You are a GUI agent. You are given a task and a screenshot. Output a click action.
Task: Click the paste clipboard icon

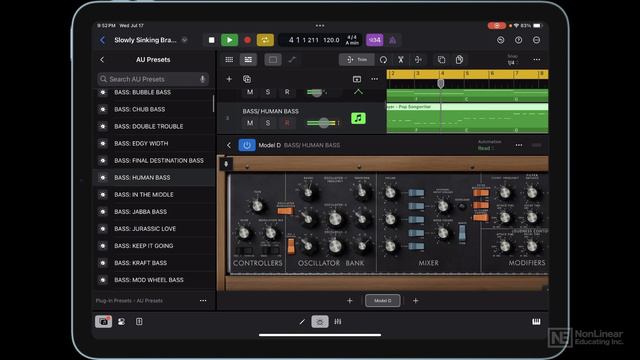(x=459, y=60)
